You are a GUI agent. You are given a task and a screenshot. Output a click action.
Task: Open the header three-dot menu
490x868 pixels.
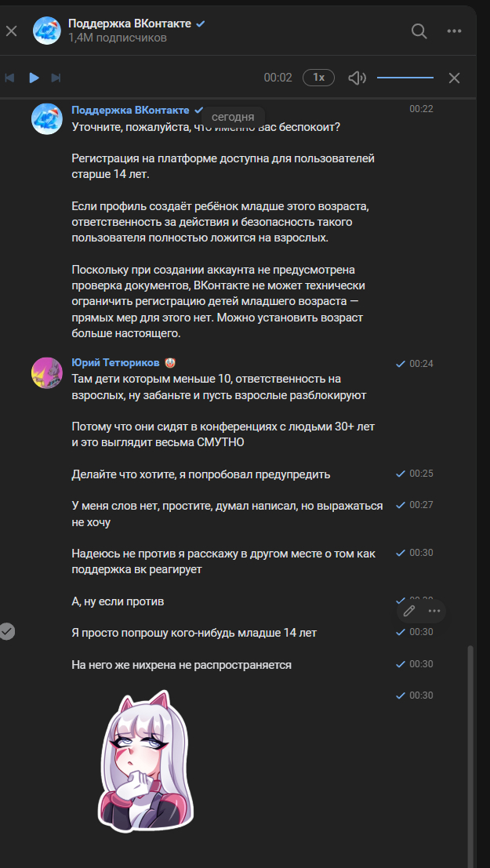click(x=453, y=31)
